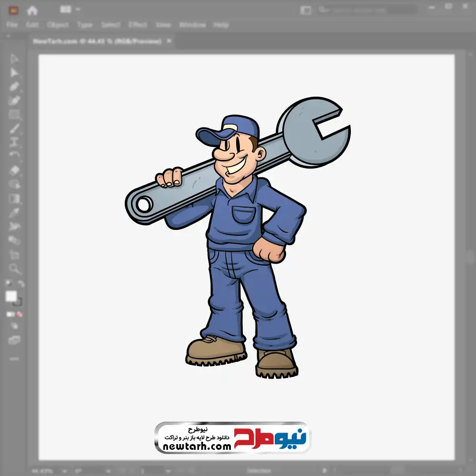Viewport: 476px width, 476px height.
Task: Click the white Fill color swatch
Action: [11, 297]
